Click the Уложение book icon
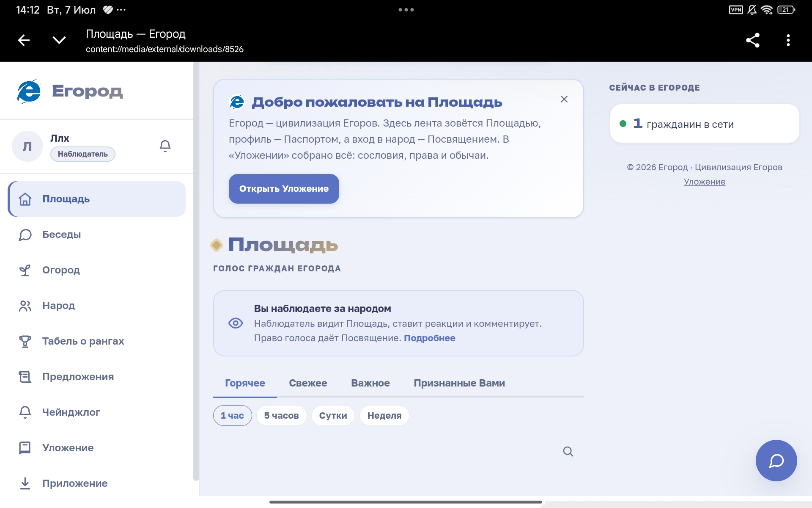812x508 pixels. click(x=25, y=448)
